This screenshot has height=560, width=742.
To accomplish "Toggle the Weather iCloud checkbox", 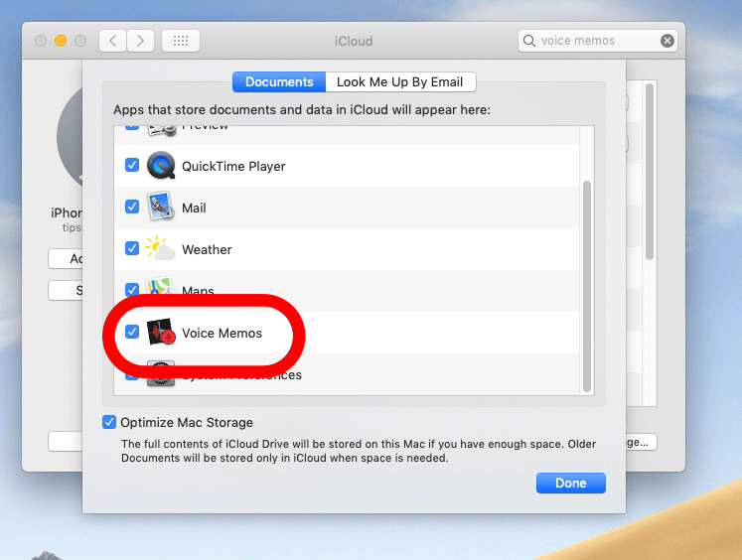I will click(132, 248).
